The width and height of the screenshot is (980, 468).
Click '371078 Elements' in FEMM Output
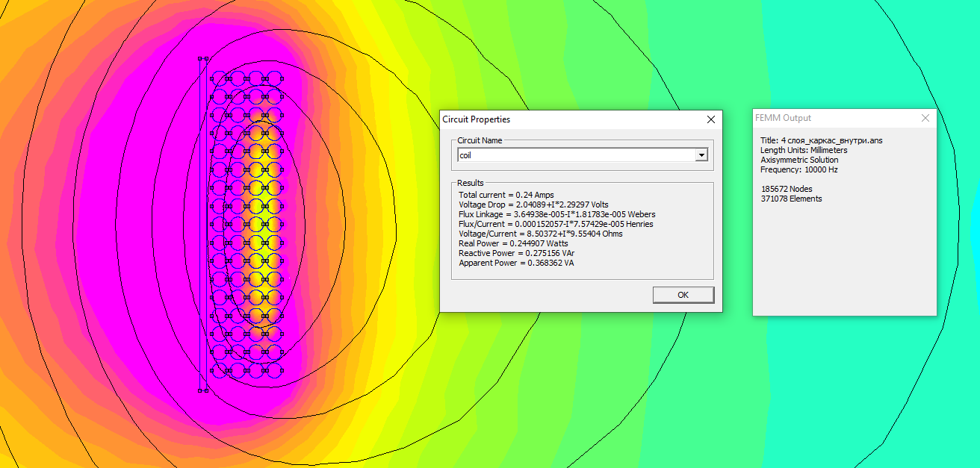click(791, 199)
